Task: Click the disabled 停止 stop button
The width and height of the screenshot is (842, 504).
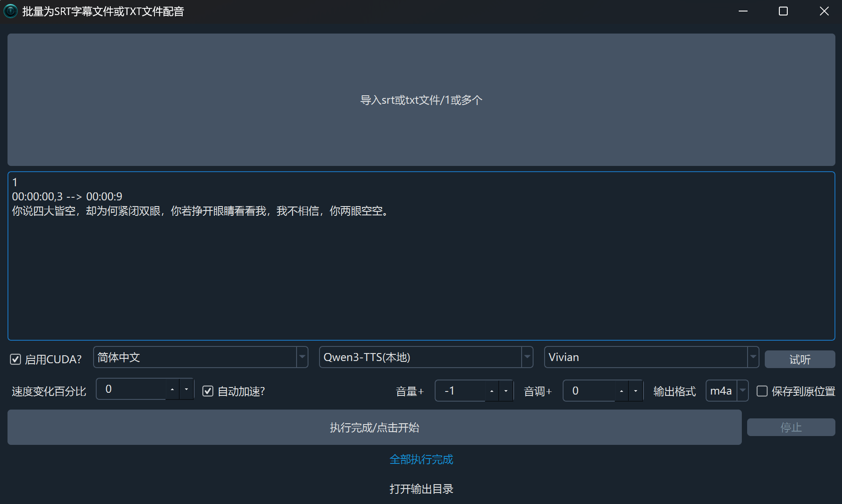Action: click(x=791, y=427)
